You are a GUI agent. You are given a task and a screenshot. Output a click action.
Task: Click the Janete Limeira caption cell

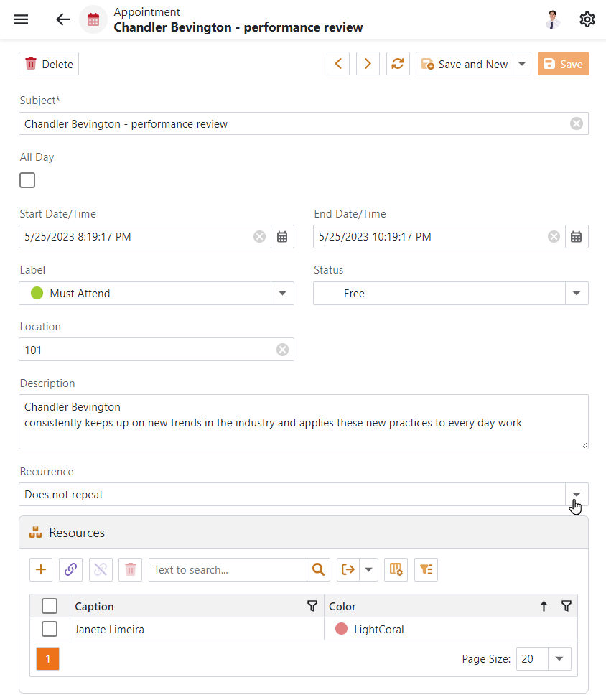pos(197,629)
